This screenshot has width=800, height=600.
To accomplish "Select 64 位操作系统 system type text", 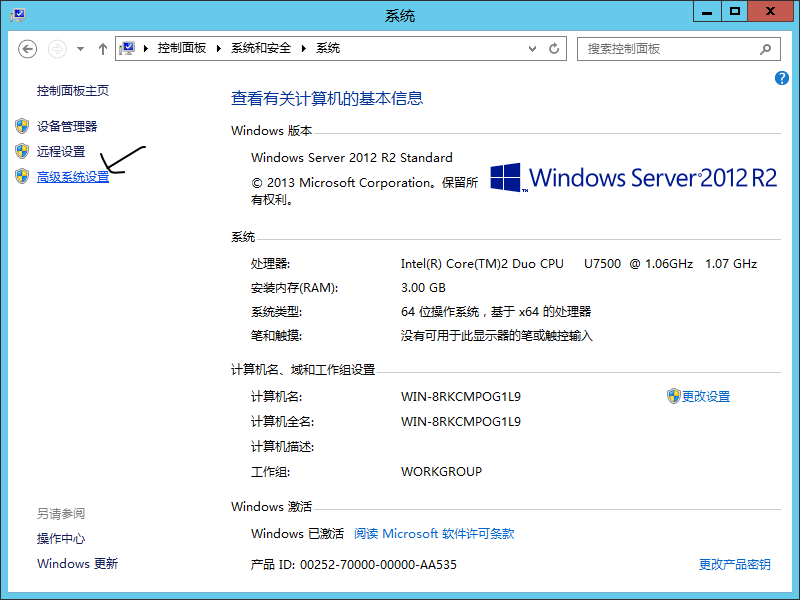I will click(x=496, y=312).
